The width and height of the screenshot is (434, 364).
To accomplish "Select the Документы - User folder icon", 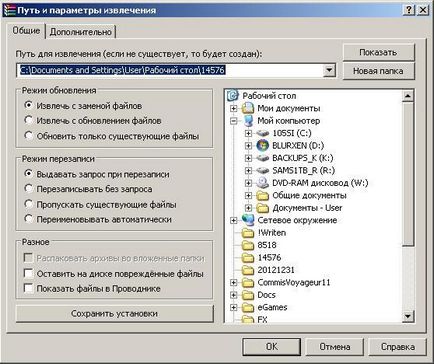I will coord(263,208).
